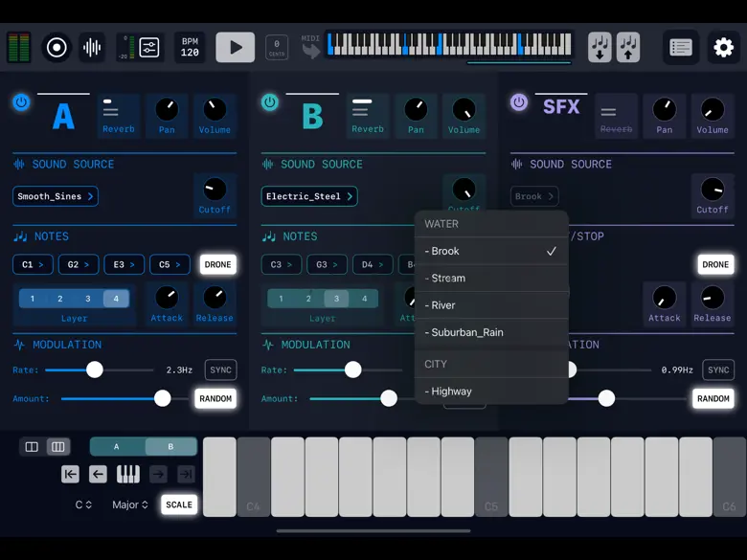Click the Volume knob of layer A

pyautogui.click(x=215, y=110)
